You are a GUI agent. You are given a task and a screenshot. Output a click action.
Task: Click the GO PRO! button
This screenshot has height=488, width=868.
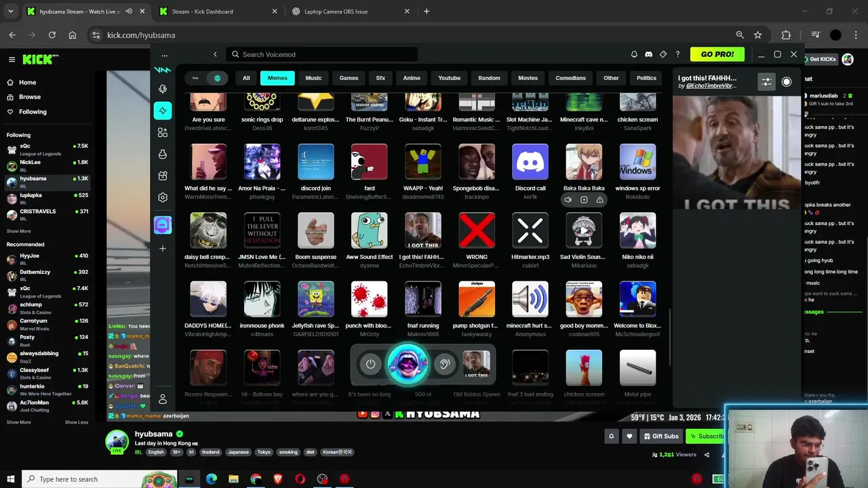coord(717,54)
